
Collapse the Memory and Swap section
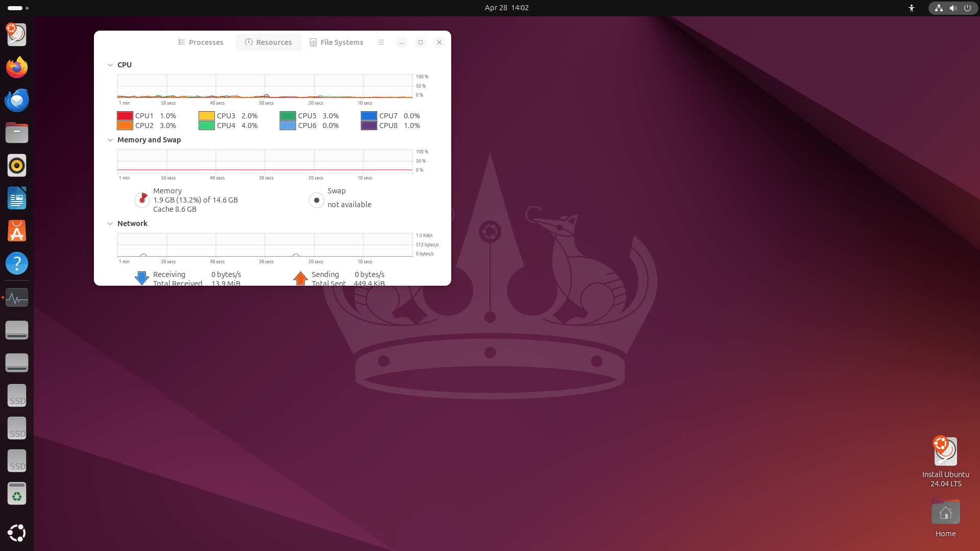click(110, 140)
